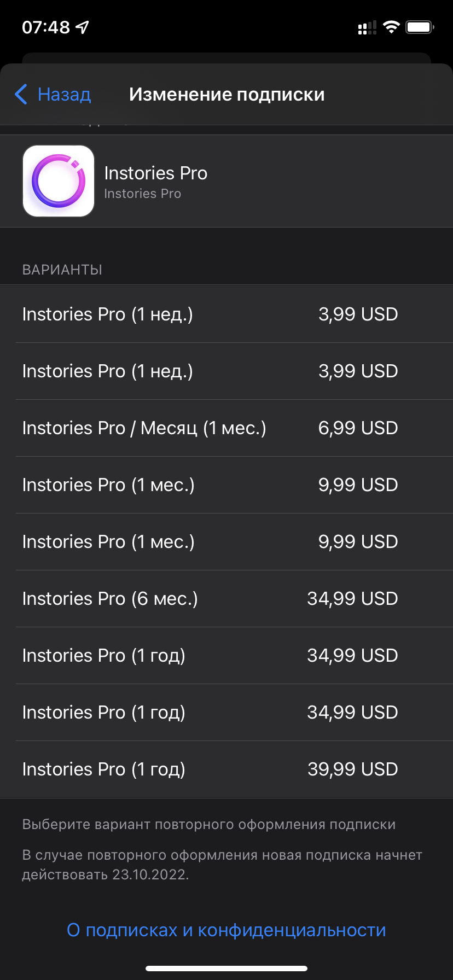Select Instories Pro / Месяц 6,99 USD plan
The width and height of the screenshot is (453, 980).
[x=226, y=428]
